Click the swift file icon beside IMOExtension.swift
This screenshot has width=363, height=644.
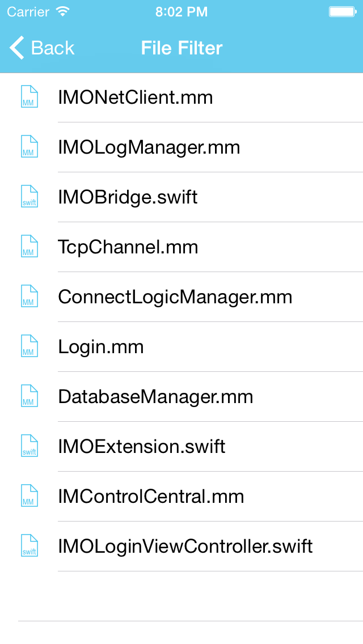pos(29,446)
